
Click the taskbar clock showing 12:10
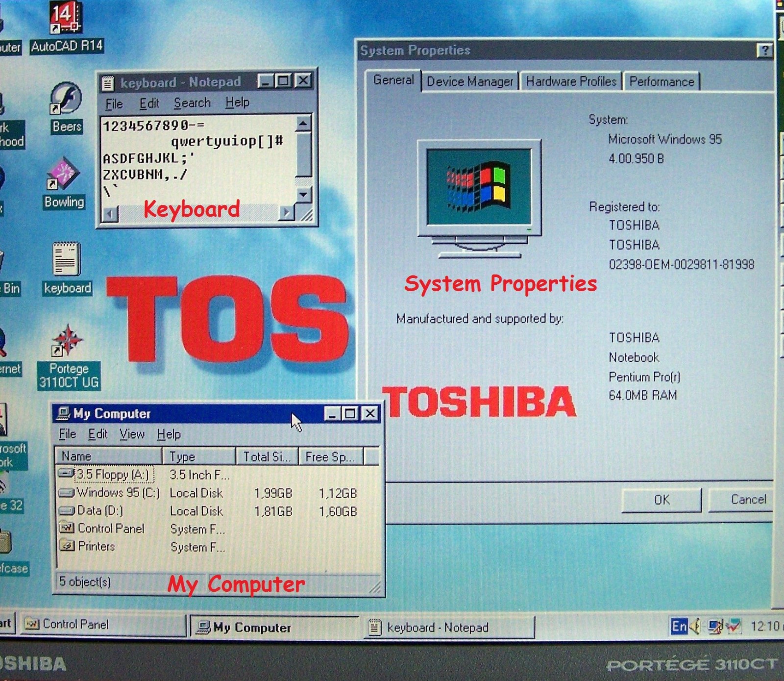coord(765,626)
